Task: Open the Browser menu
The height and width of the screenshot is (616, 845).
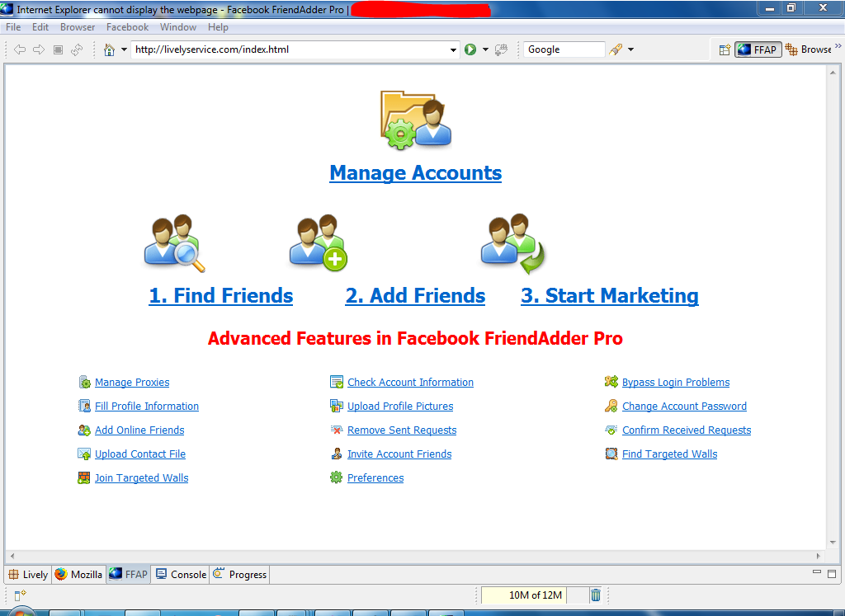Action: pyautogui.click(x=78, y=27)
